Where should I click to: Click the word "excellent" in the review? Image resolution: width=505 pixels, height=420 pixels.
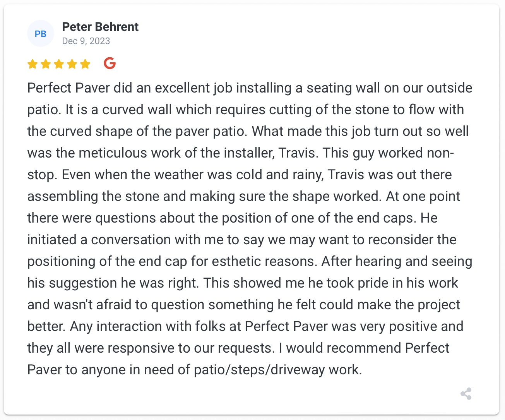click(182, 88)
